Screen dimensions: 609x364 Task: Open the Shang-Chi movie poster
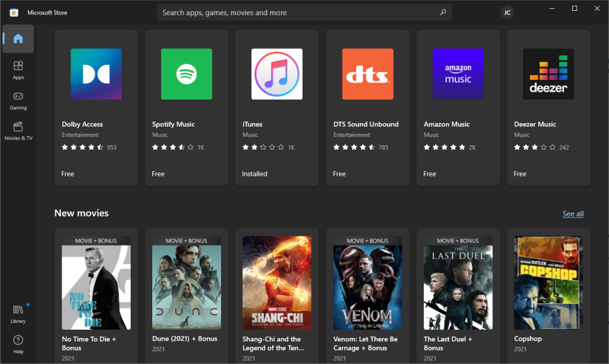pyautogui.click(x=277, y=283)
